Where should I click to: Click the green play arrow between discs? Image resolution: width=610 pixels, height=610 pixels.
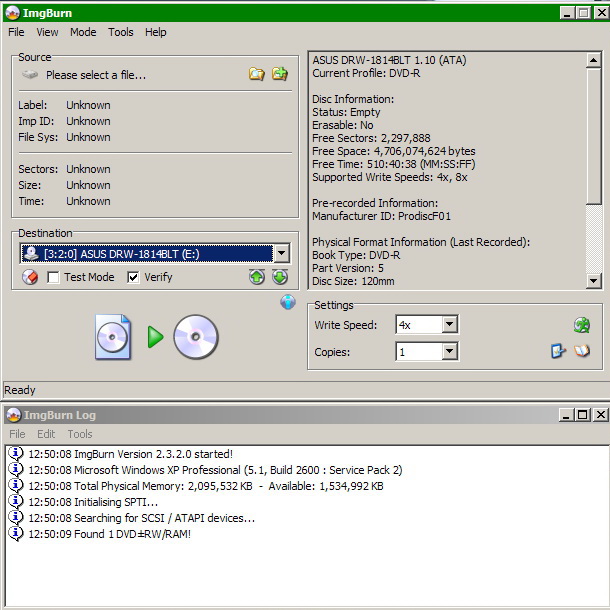point(156,337)
